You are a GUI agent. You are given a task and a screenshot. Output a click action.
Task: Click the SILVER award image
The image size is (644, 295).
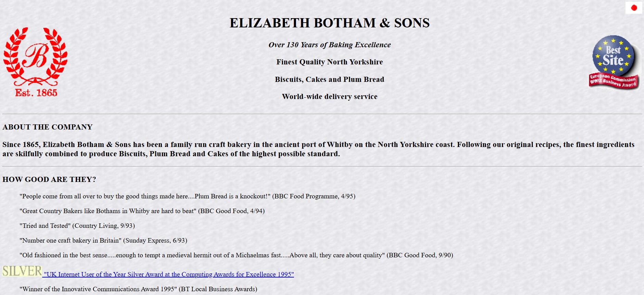(x=22, y=271)
